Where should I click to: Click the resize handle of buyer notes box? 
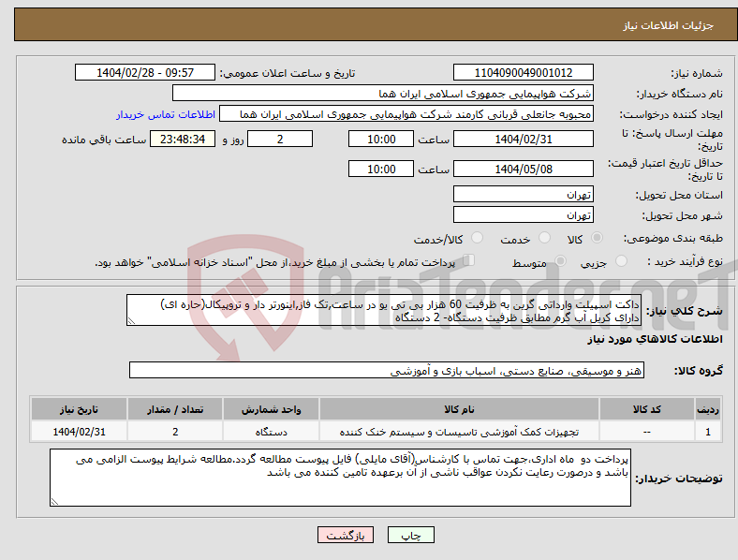(x=54, y=502)
